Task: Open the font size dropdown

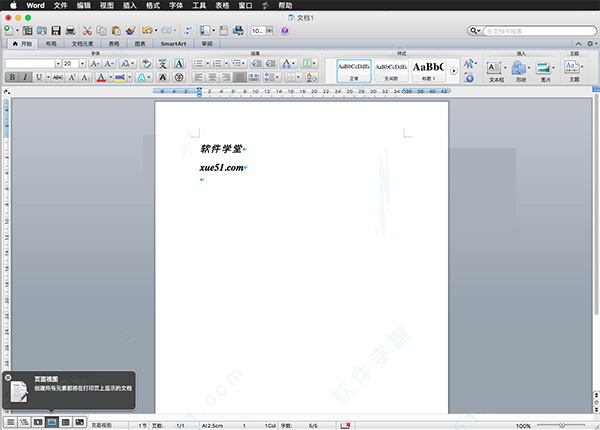Action: click(x=82, y=64)
